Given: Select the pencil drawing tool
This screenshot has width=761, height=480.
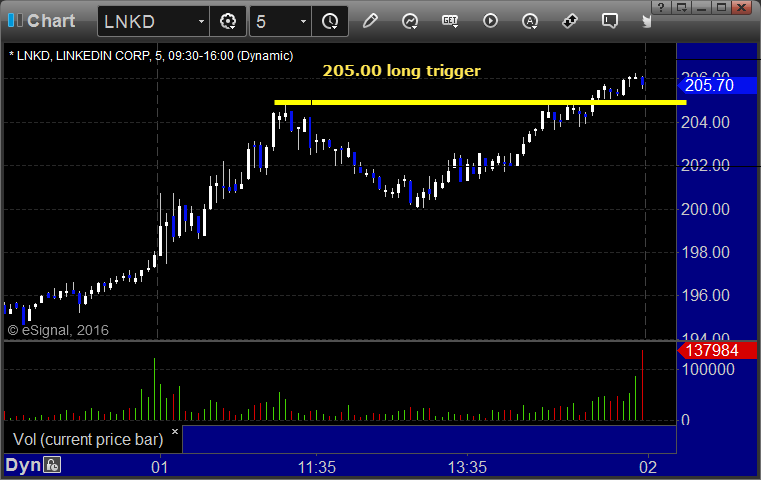Looking at the screenshot, I should click(x=370, y=21).
